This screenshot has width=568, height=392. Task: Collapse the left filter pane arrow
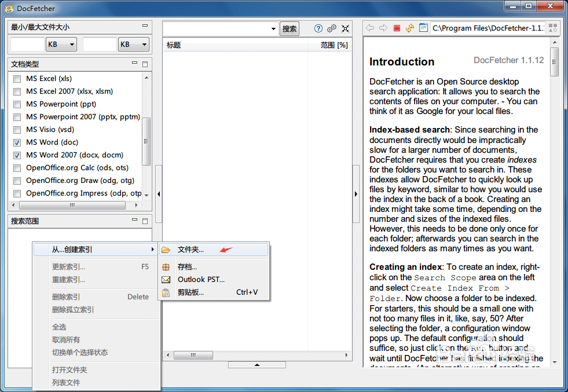pyautogui.click(x=159, y=194)
